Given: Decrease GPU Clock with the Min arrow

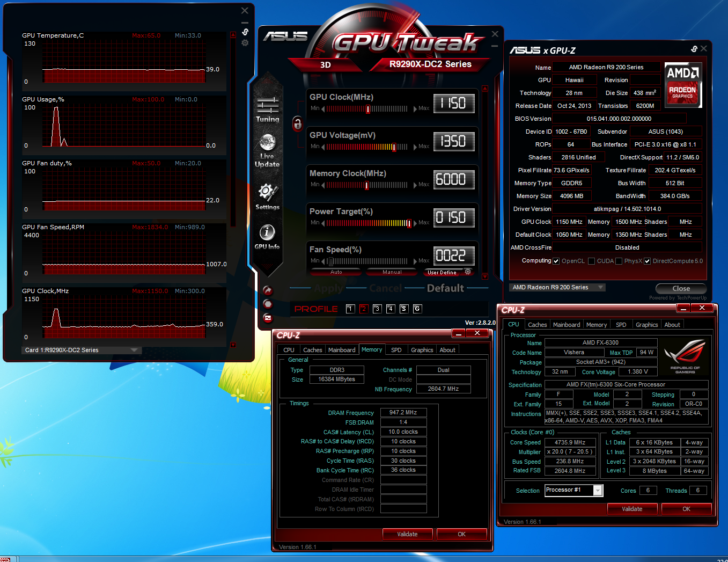Looking at the screenshot, I should pyautogui.click(x=323, y=108).
